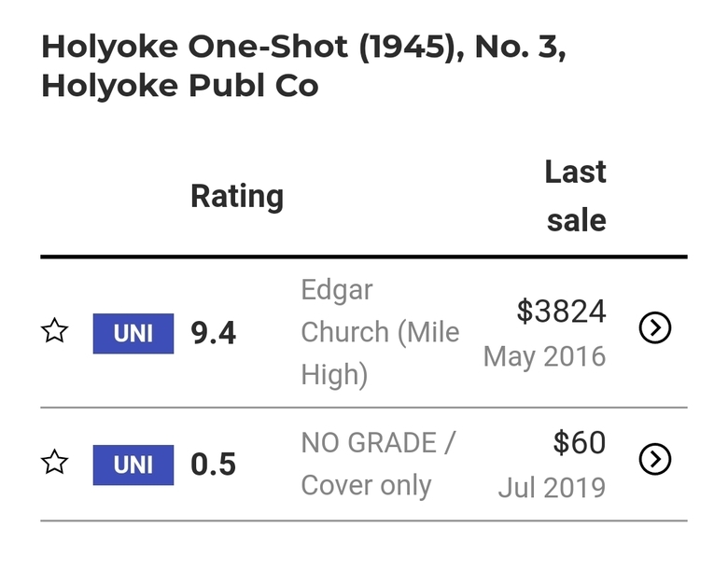The image size is (728, 569).
Task: Open details arrow for the $60 sale
Action: pos(654,459)
